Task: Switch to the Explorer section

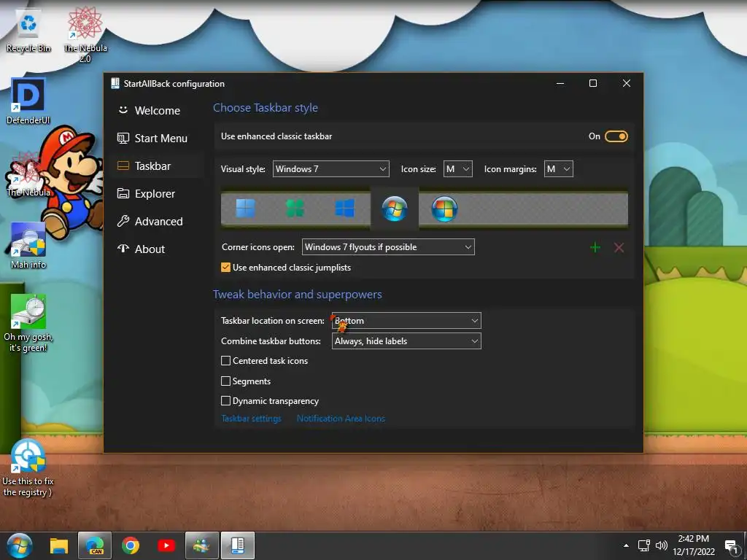Action: tap(156, 194)
